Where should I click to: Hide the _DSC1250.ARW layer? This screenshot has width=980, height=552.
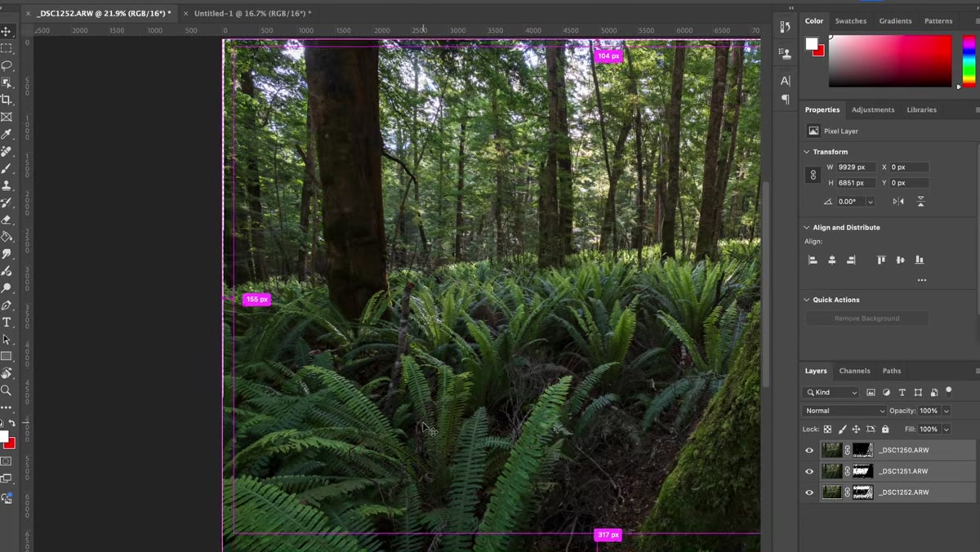(809, 450)
